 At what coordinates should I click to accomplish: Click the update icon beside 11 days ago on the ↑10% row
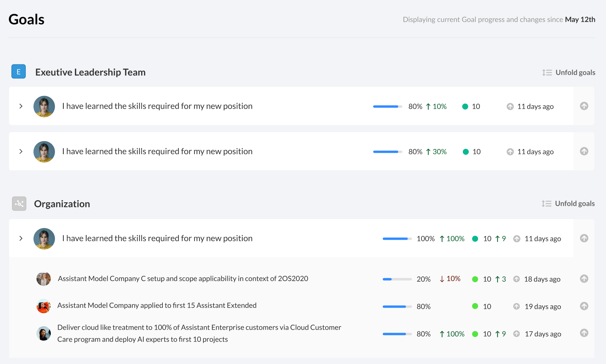(510, 107)
